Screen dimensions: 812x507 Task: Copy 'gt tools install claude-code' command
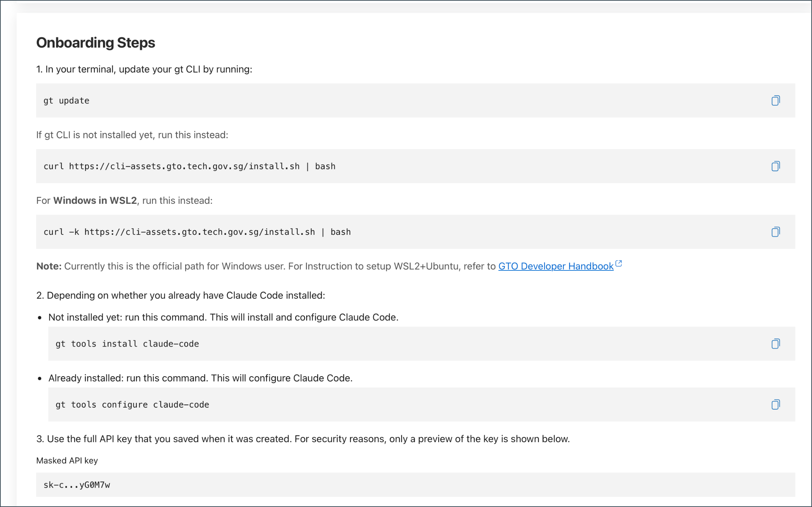tap(775, 344)
